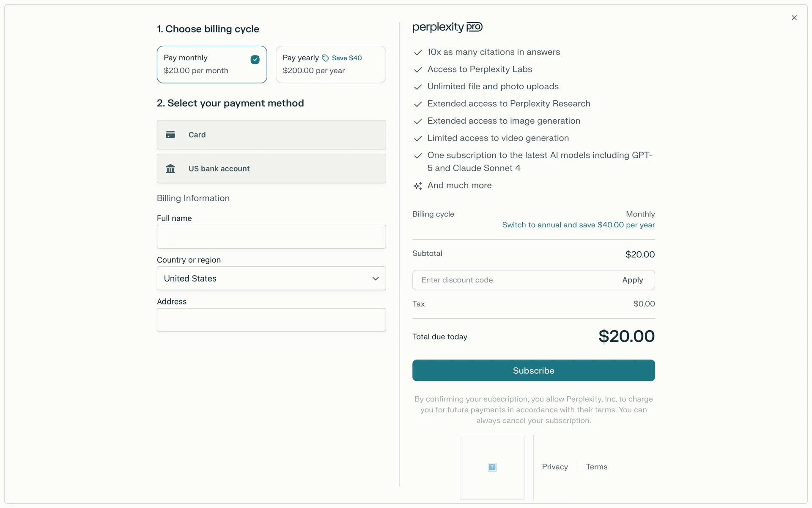Image resolution: width=812 pixels, height=508 pixels.
Task: Click the broken image placeholder icon
Action: [x=492, y=467]
